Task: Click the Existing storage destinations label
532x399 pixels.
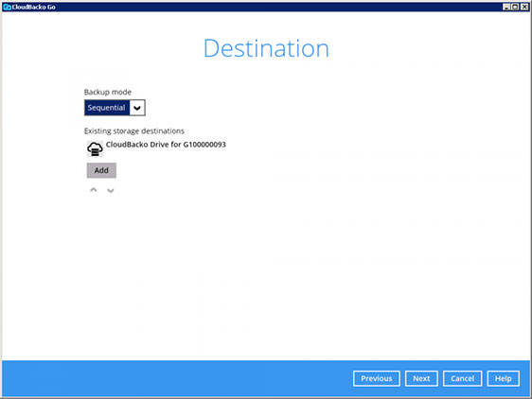Action: [134, 130]
